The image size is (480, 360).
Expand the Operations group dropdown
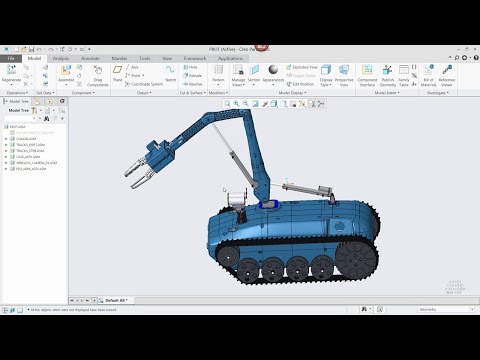(x=17, y=93)
